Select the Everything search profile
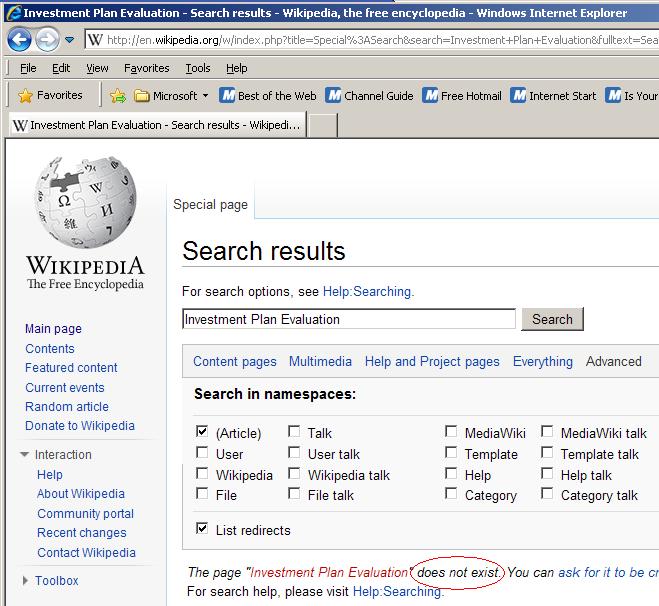Screen dimensions: 659x606 (543, 362)
